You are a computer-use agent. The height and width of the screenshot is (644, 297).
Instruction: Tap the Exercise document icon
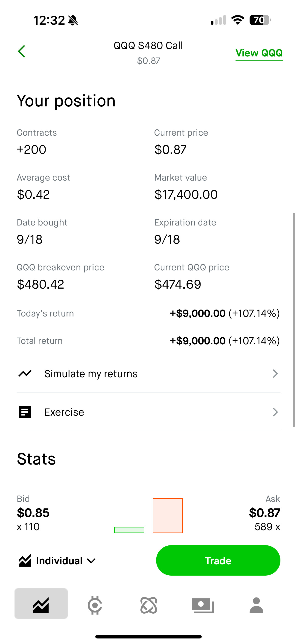[x=25, y=412]
